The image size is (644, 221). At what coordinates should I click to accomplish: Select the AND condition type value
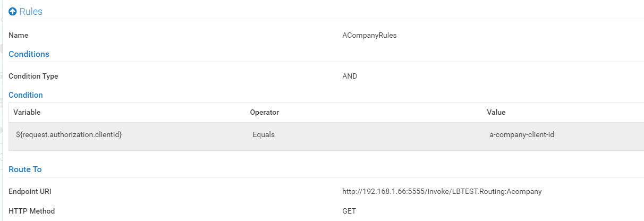pyautogui.click(x=350, y=76)
